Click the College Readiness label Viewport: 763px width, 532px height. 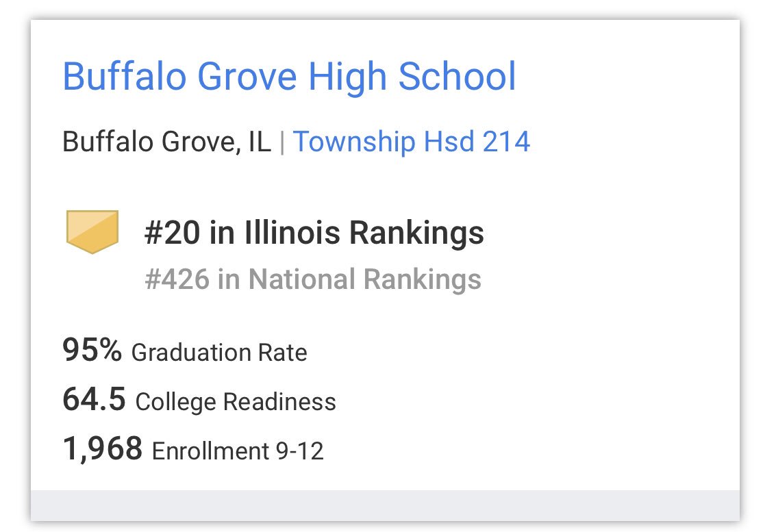(x=236, y=402)
